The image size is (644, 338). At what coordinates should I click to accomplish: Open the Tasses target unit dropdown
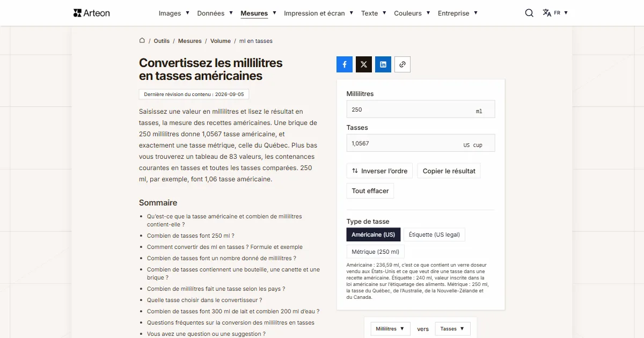tap(453, 329)
